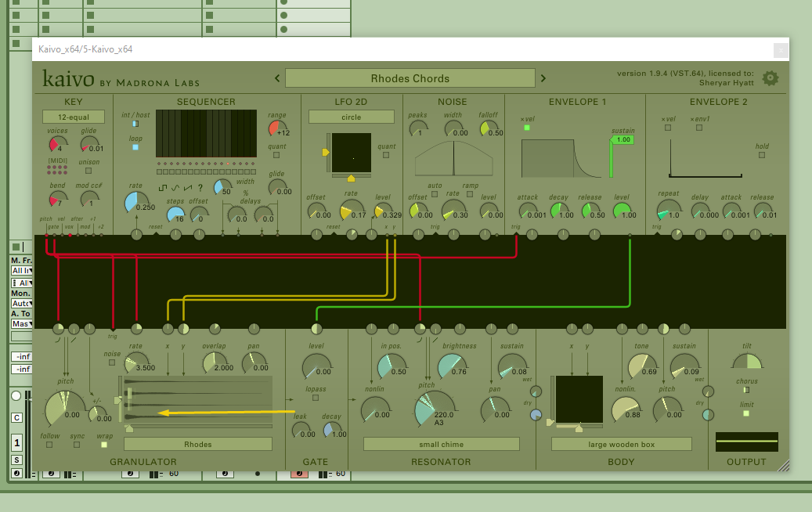Go to next preset arrow
Viewport: 812px width, 512px height.
543,78
